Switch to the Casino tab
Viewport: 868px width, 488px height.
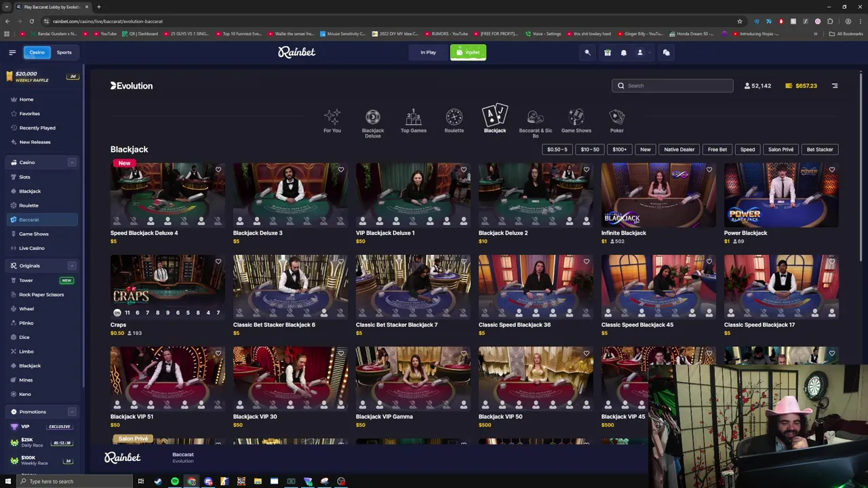37,52
